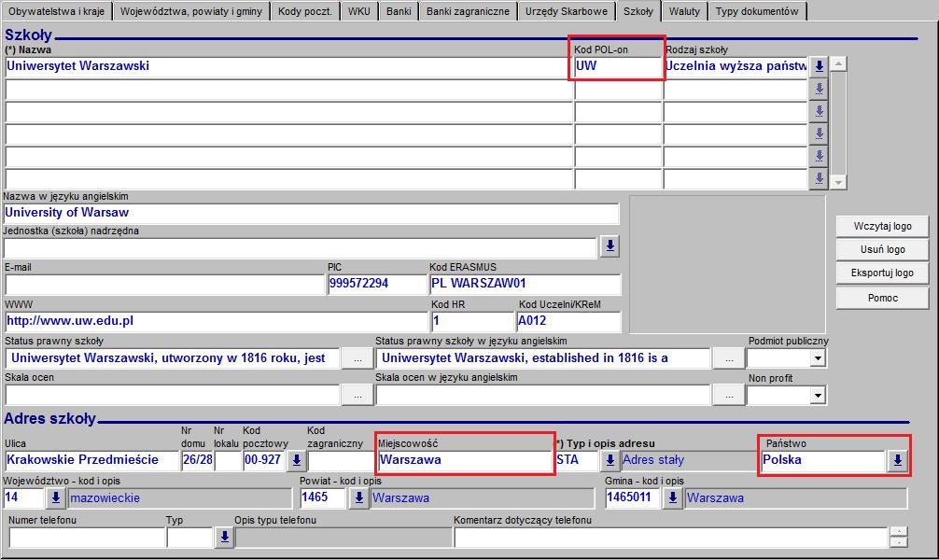Open the Waluty tab
939x560 pixels.
(x=684, y=11)
